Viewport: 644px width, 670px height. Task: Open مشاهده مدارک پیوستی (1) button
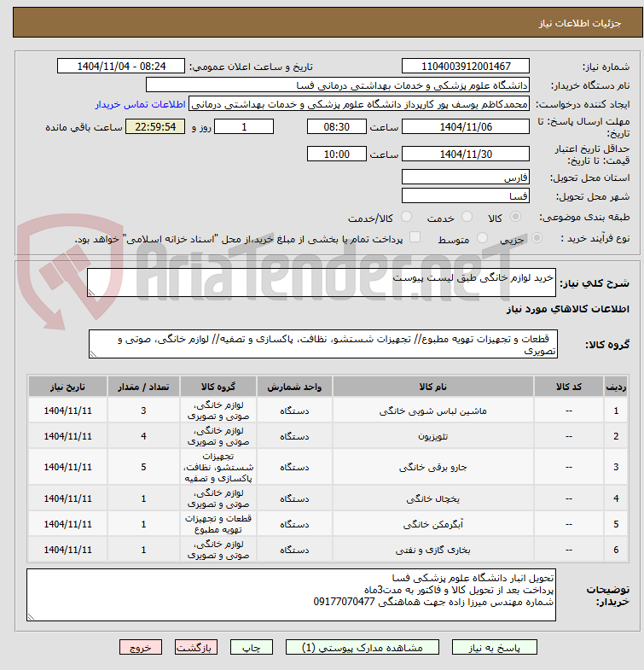coord(363,648)
